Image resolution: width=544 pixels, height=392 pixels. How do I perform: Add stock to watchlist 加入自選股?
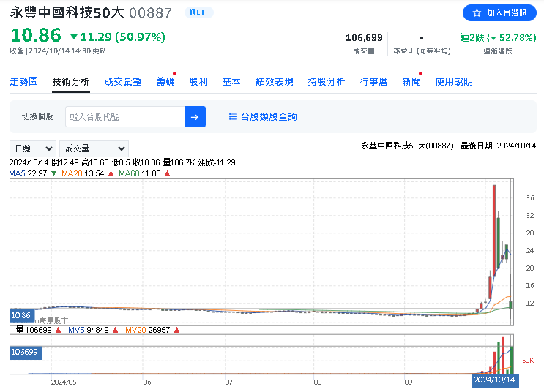(499, 13)
